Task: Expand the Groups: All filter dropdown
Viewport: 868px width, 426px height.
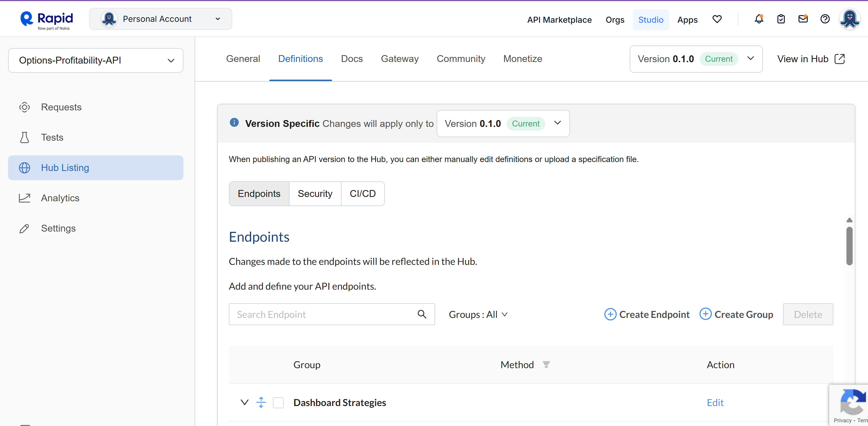Action: 478,314
